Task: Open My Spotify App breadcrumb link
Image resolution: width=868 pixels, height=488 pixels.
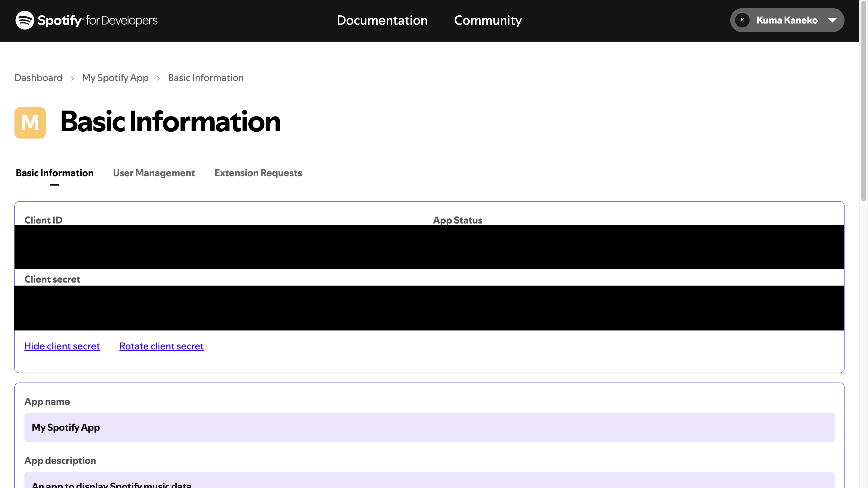Action: click(115, 78)
